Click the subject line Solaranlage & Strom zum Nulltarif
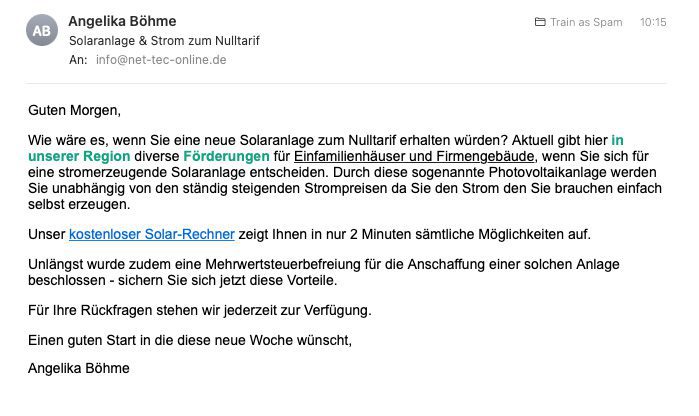 (x=162, y=40)
